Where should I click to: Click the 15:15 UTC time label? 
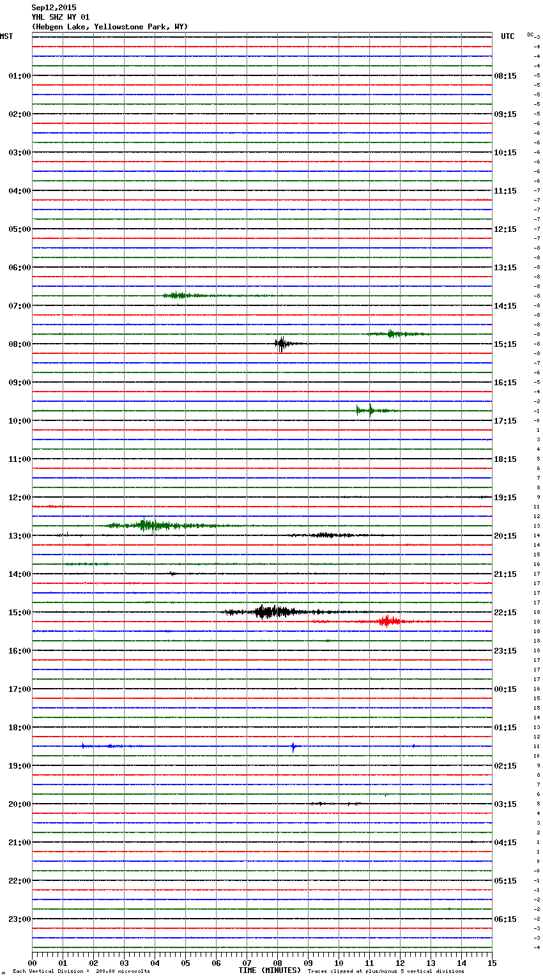tap(505, 344)
